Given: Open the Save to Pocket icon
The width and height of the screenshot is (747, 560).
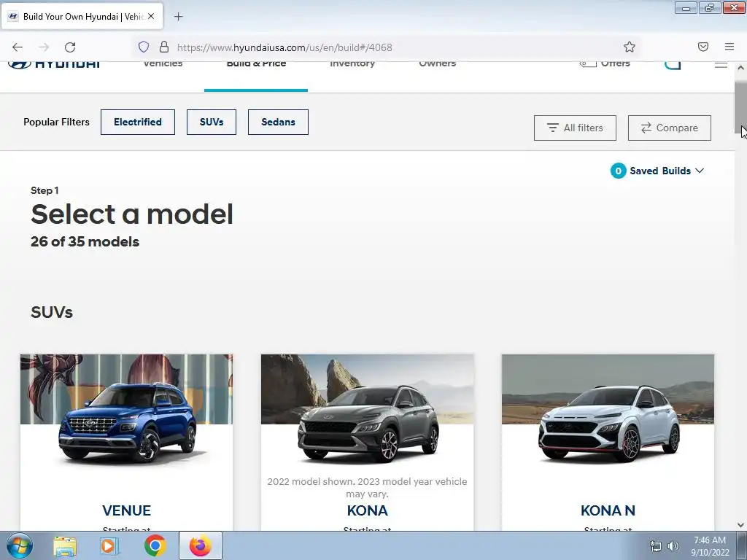Looking at the screenshot, I should (x=703, y=47).
